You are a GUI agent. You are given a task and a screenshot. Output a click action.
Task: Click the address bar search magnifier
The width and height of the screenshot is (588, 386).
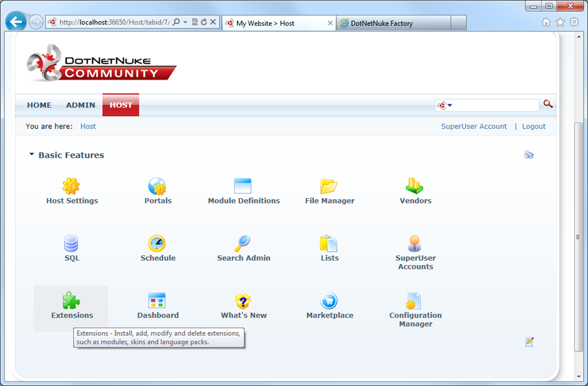[x=176, y=22]
